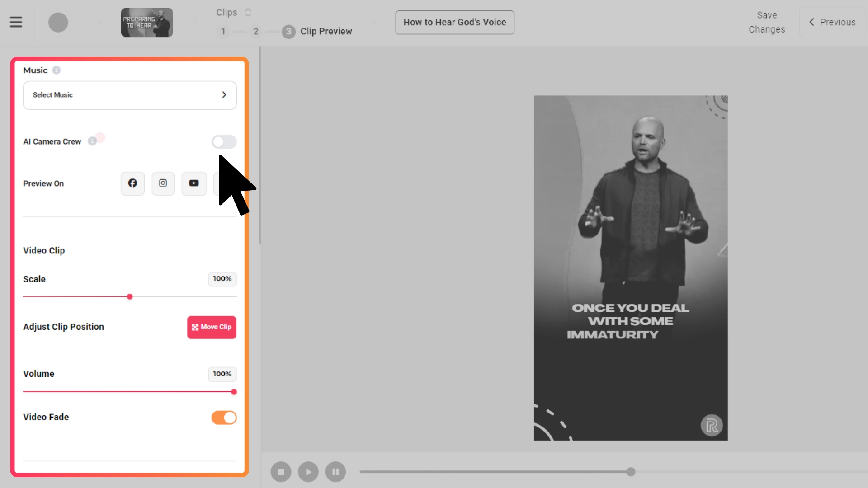Show the Music info tooltip icon
The height and width of the screenshot is (488, 868).
pos(56,70)
